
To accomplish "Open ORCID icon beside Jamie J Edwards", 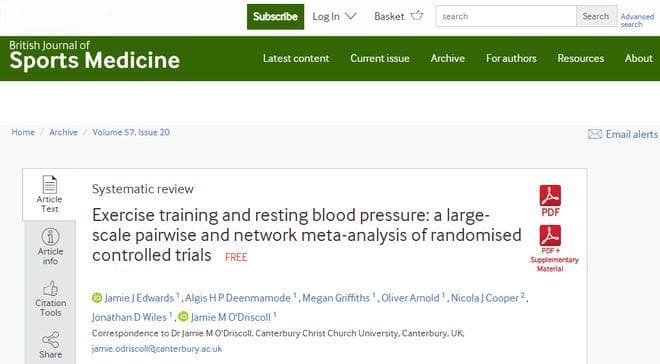I will click(x=97, y=298).
